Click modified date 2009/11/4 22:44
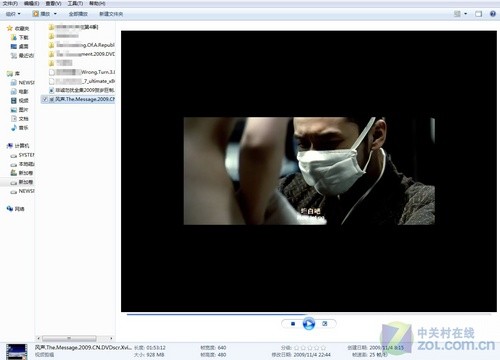 click(x=312, y=355)
